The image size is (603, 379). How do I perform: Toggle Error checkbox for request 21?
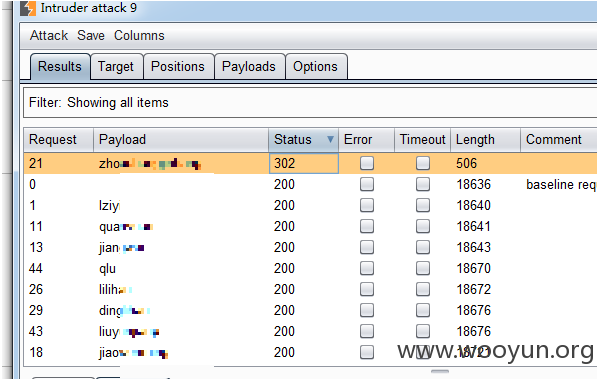[x=367, y=163]
